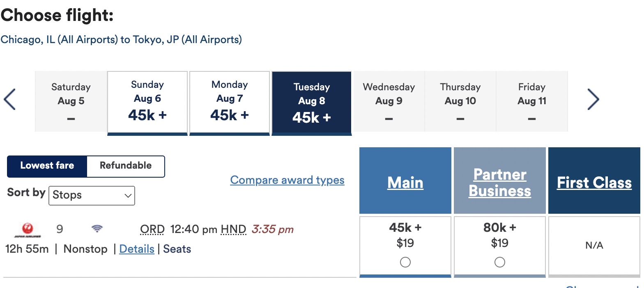The width and height of the screenshot is (644, 288).
Task: Select the Sunday Aug 6 date tab
Action: [147, 102]
